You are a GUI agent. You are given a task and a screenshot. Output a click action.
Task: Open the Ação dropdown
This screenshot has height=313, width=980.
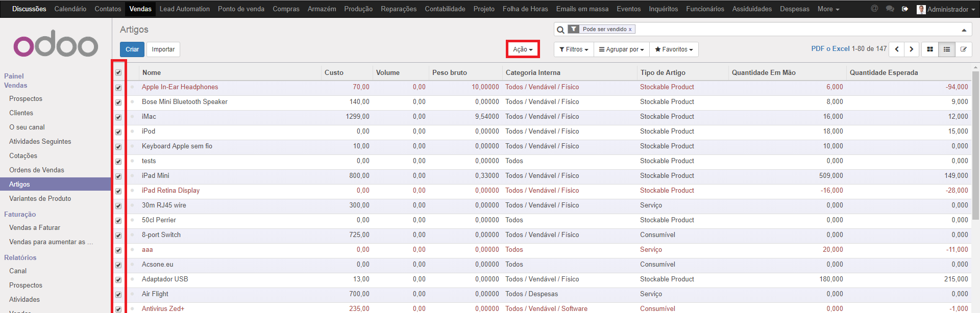(x=523, y=49)
